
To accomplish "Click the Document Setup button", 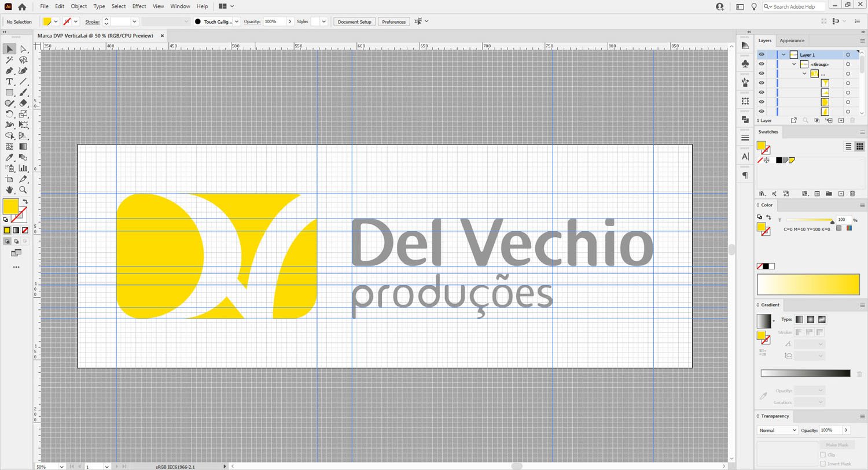I will coord(354,21).
